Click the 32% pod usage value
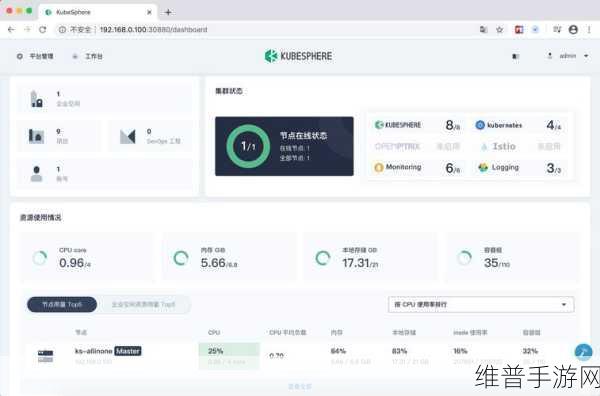The width and height of the screenshot is (600, 396). 530,351
